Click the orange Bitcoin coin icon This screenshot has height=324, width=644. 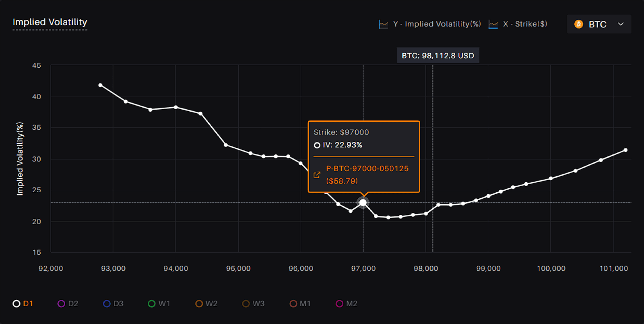(x=579, y=24)
